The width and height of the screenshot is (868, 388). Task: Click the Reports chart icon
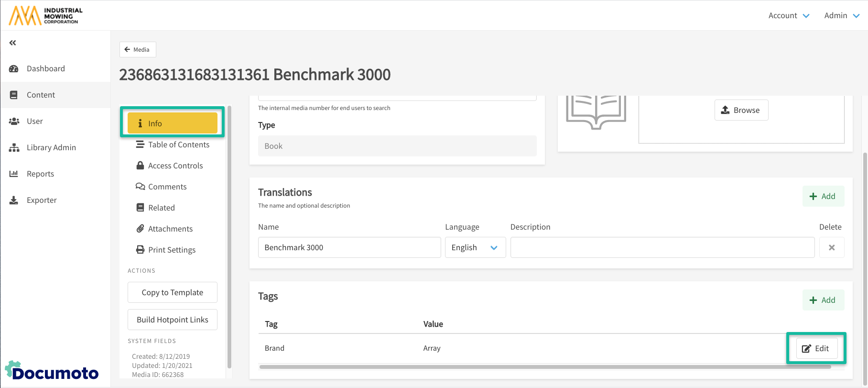click(14, 174)
